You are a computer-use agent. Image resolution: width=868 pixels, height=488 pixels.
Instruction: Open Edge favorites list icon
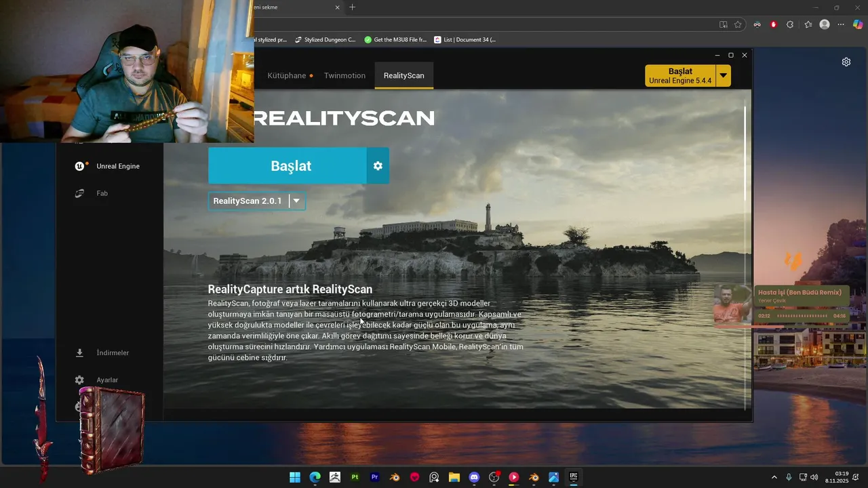pos(808,24)
